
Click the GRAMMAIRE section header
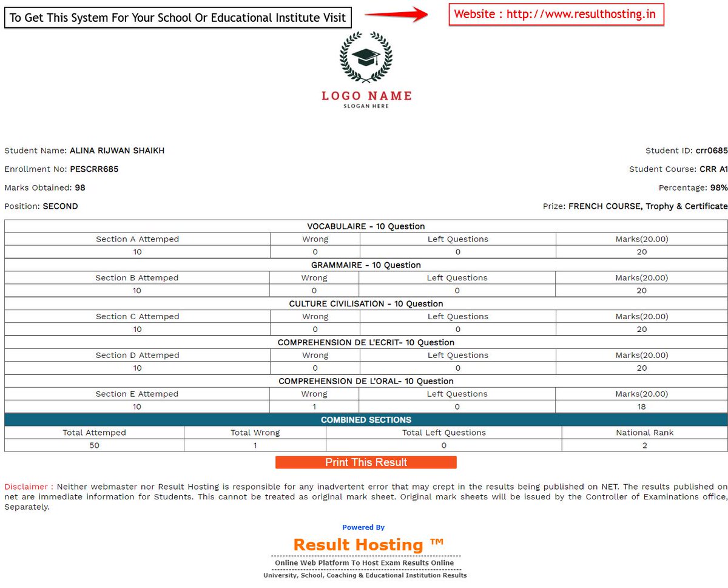pos(365,265)
